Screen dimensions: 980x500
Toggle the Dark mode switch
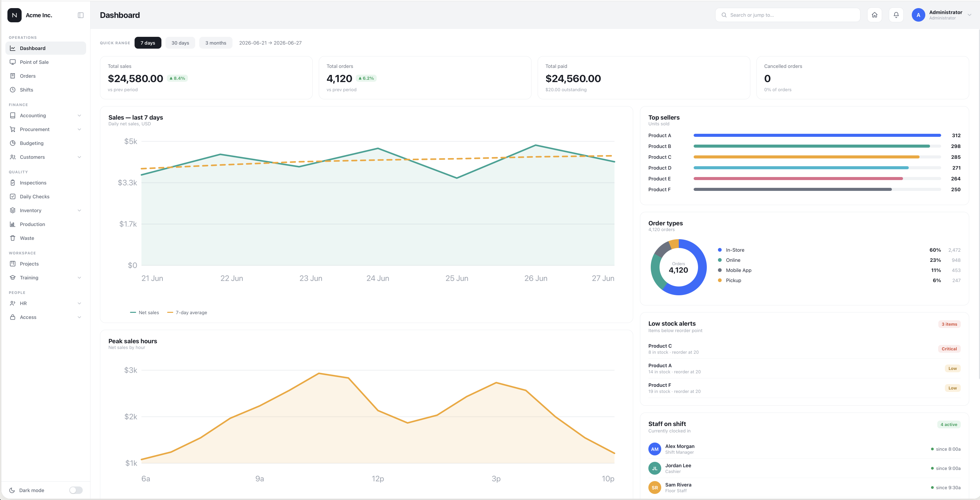[x=76, y=491]
